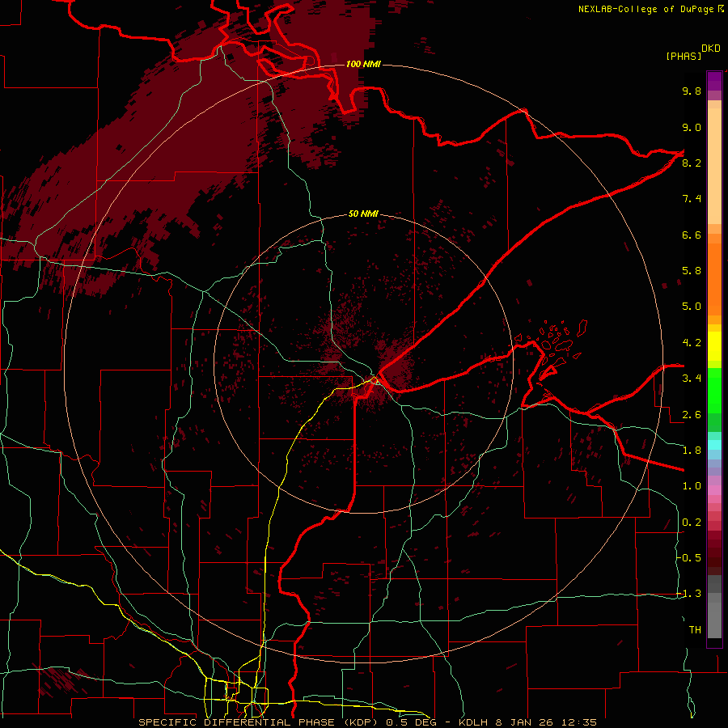Click the 2.6 legend value
This screenshot has width=728, height=728.
coord(692,415)
